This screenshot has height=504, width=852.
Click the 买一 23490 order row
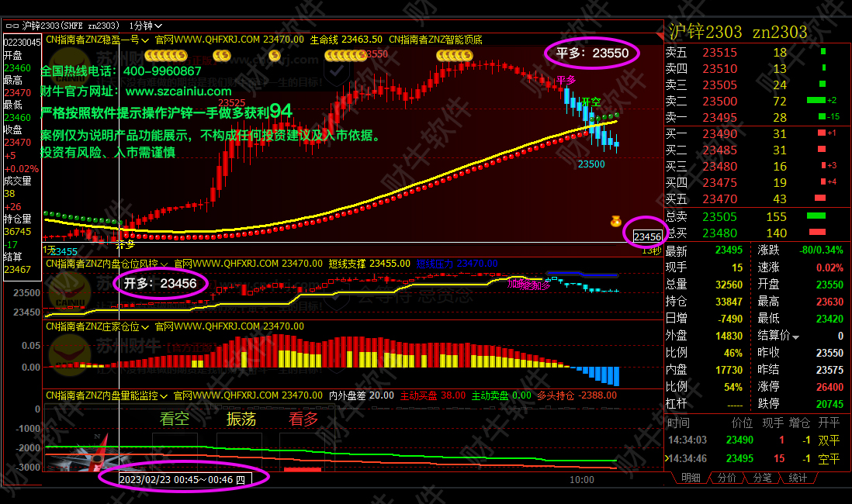click(x=757, y=133)
